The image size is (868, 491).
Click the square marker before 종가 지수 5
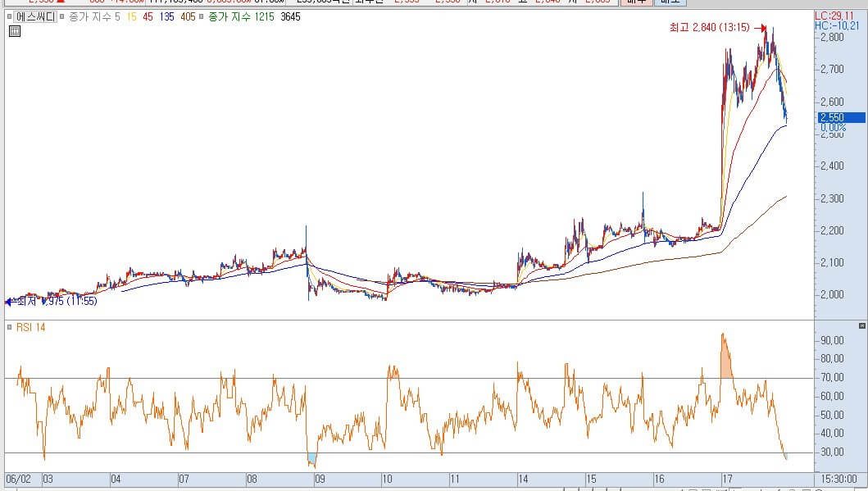[62, 16]
